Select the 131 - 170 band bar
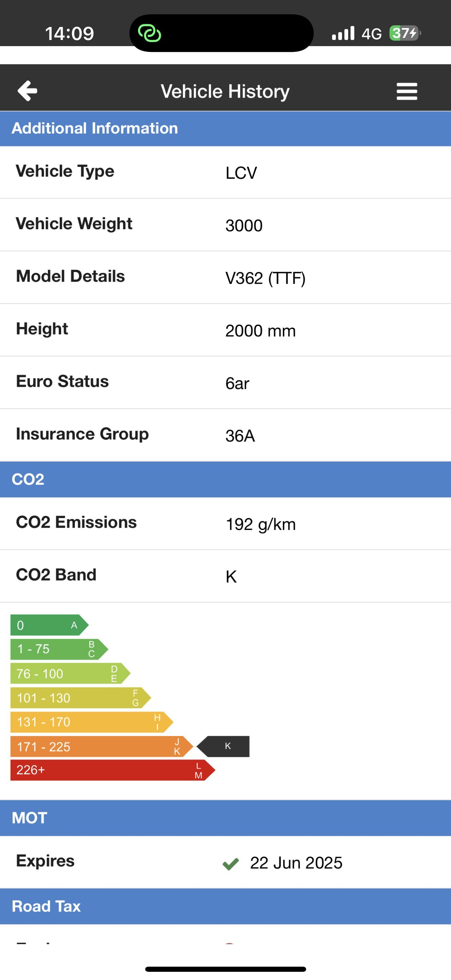Image resolution: width=451 pixels, height=980 pixels. 92,722
